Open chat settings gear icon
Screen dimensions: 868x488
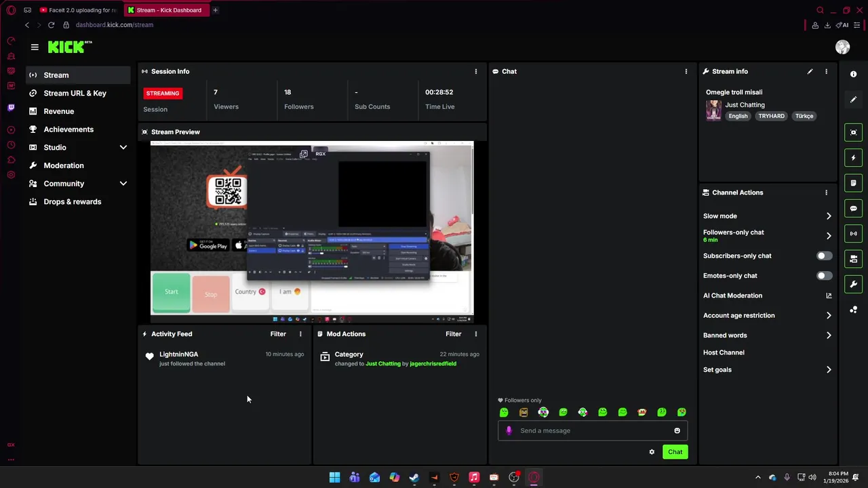[652, 452]
